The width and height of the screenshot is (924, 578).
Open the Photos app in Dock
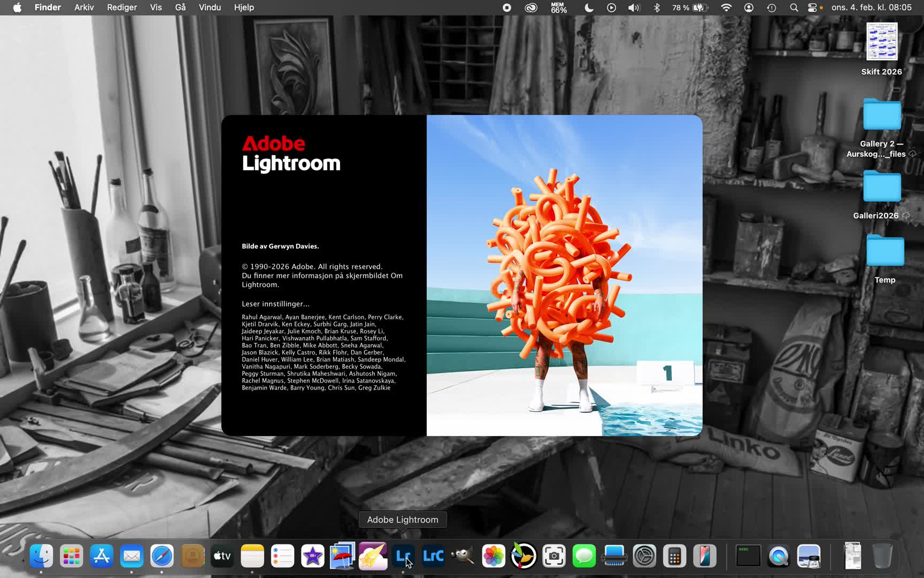coord(493,557)
